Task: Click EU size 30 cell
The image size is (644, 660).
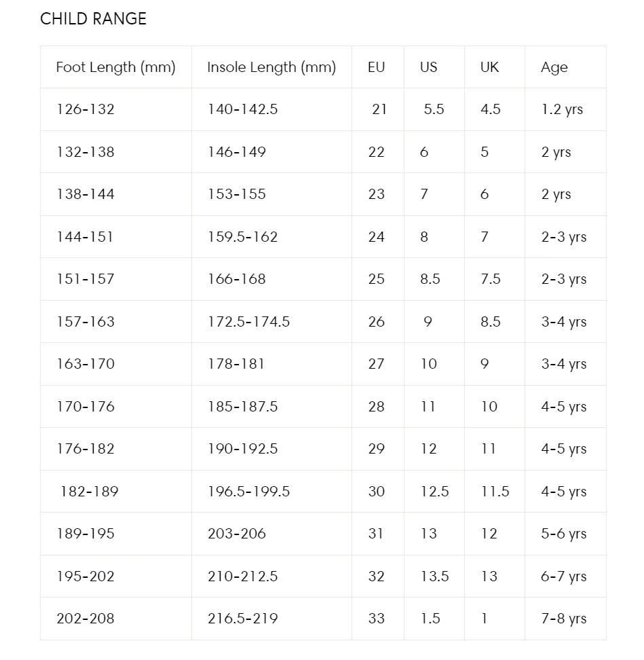Action: click(x=378, y=492)
